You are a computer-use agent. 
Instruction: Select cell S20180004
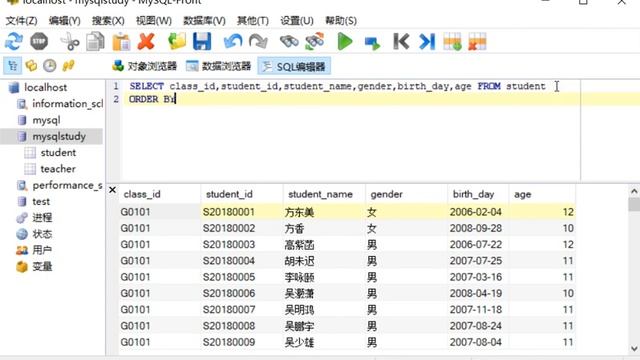pos(242,261)
